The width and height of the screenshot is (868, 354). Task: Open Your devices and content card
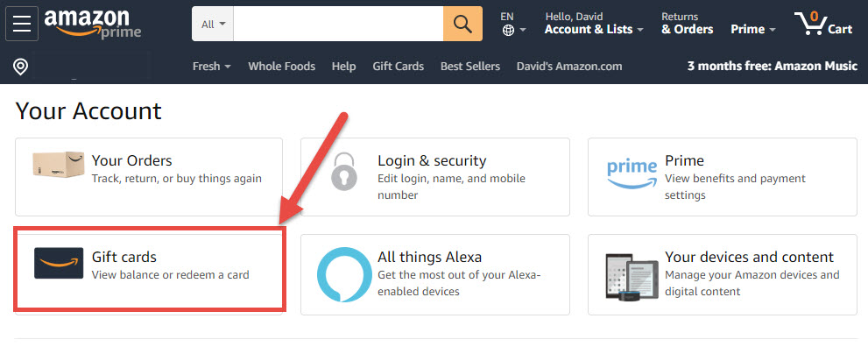click(x=722, y=274)
